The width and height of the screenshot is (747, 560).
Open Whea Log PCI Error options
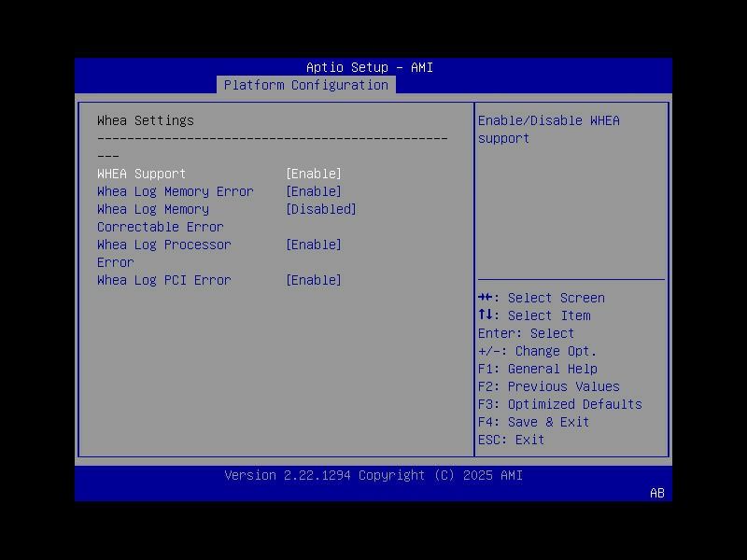(x=314, y=280)
